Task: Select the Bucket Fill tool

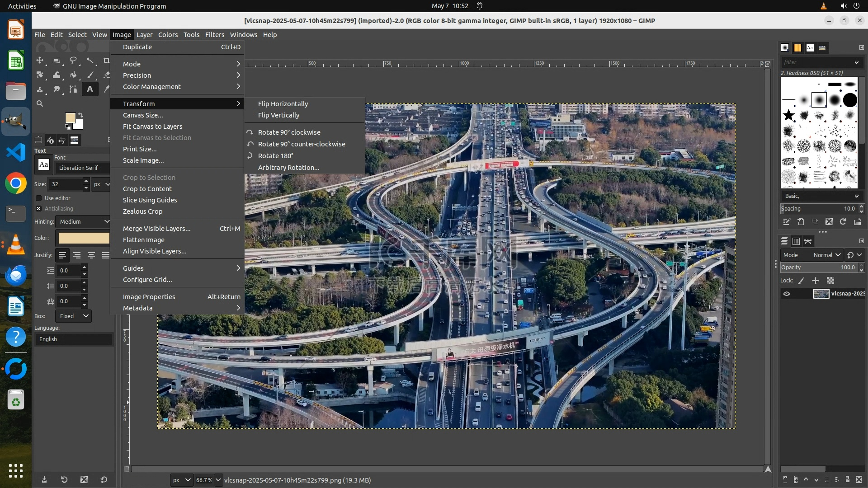Action: click(73, 75)
